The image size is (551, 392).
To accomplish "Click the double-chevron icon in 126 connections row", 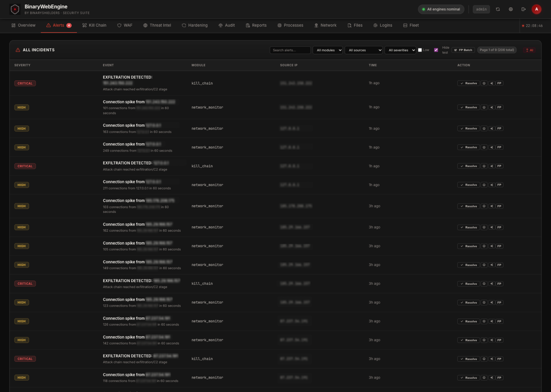I will (x=492, y=321).
